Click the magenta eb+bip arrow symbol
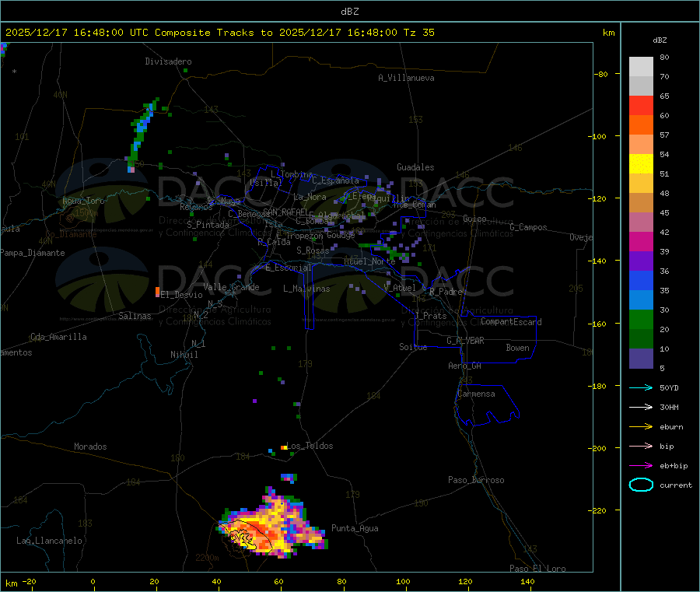Screen dimensions: 700x592 (x=641, y=466)
